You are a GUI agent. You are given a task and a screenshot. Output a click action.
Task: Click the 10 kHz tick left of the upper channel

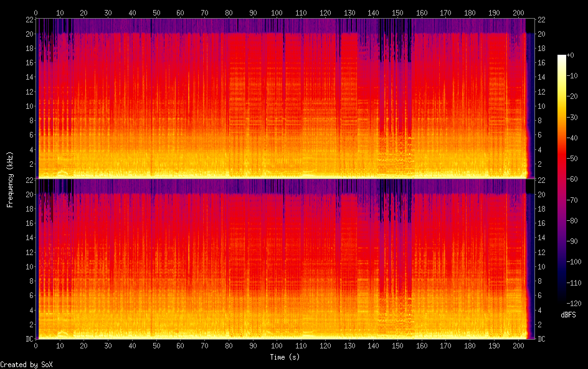pos(29,106)
